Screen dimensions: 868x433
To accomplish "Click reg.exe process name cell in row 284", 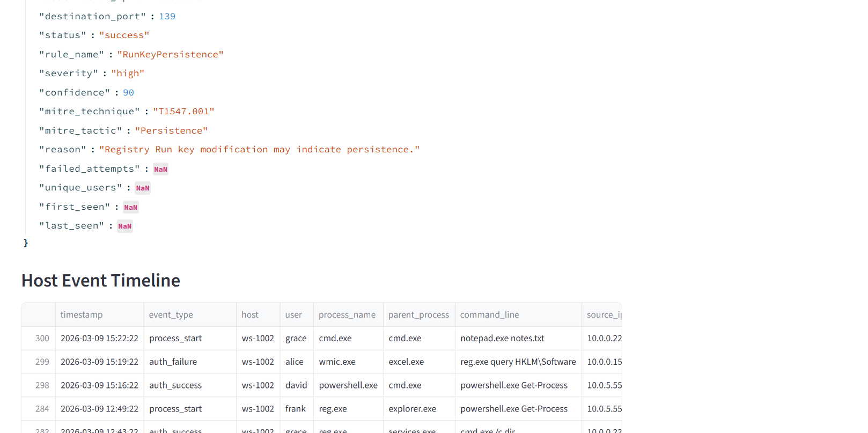I will click(348, 409).
